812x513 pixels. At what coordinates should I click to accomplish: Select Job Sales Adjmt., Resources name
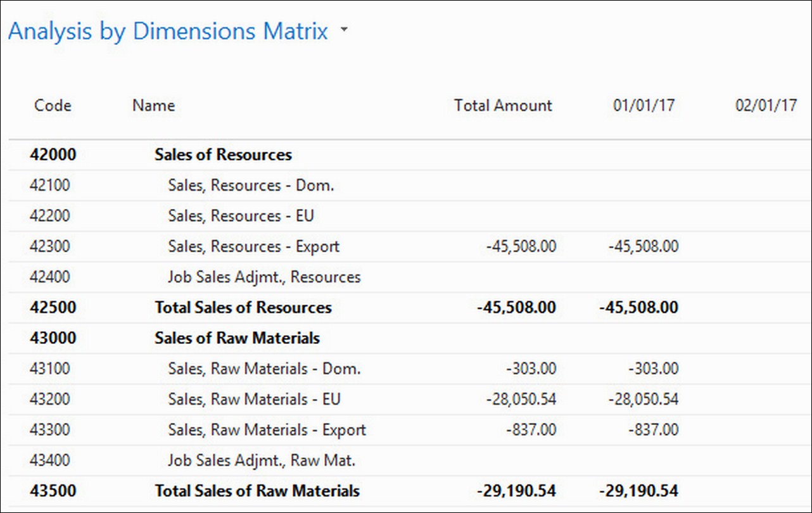(264, 277)
